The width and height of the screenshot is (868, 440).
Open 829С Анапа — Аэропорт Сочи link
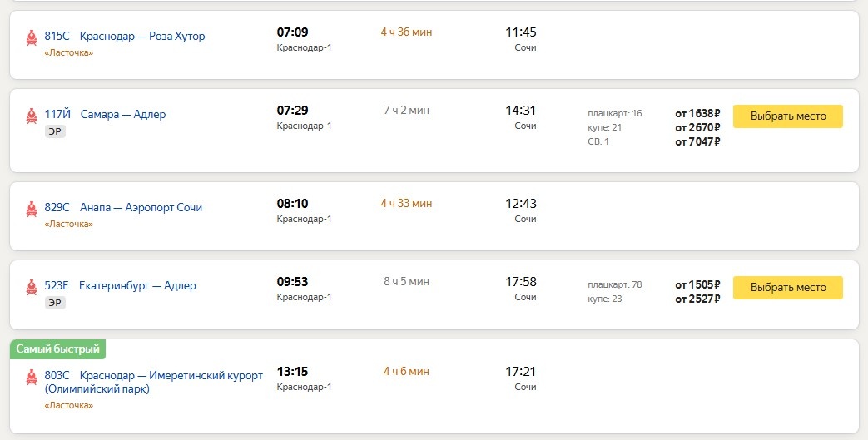pyautogui.click(x=123, y=208)
